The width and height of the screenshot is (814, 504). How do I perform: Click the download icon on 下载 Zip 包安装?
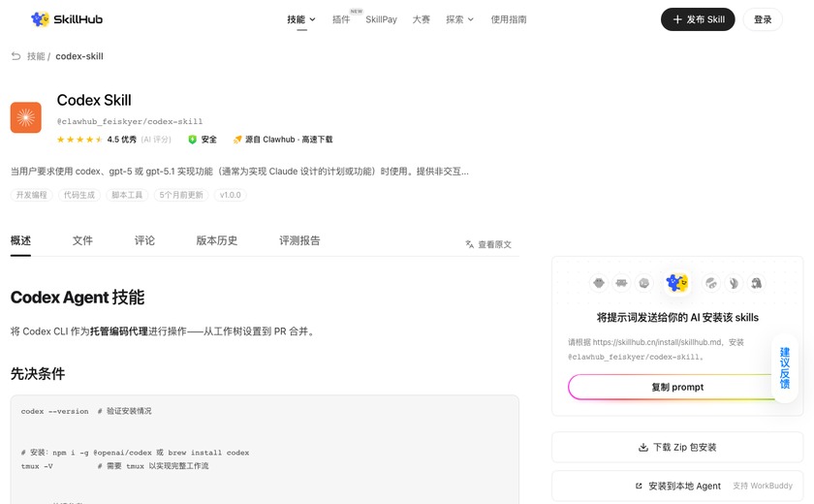coord(643,447)
